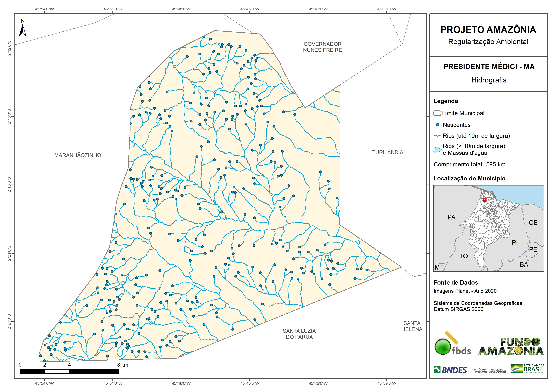Screen dimensions: 555x392
Task: Click the PRESIDENTE MÉDICI - MA heading
Action: [489, 67]
